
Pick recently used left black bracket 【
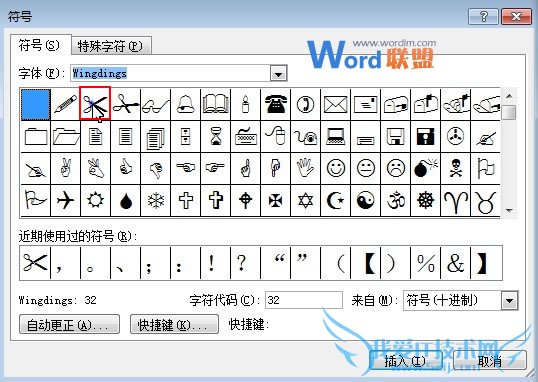[366, 263]
